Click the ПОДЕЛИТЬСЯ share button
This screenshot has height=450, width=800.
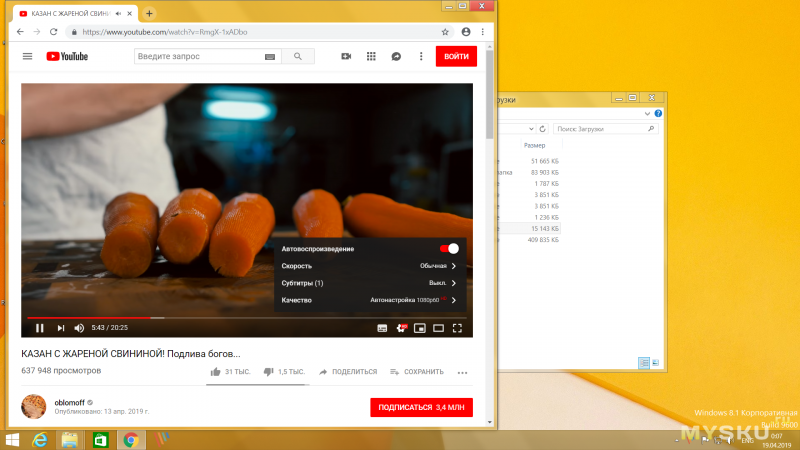click(348, 372)
